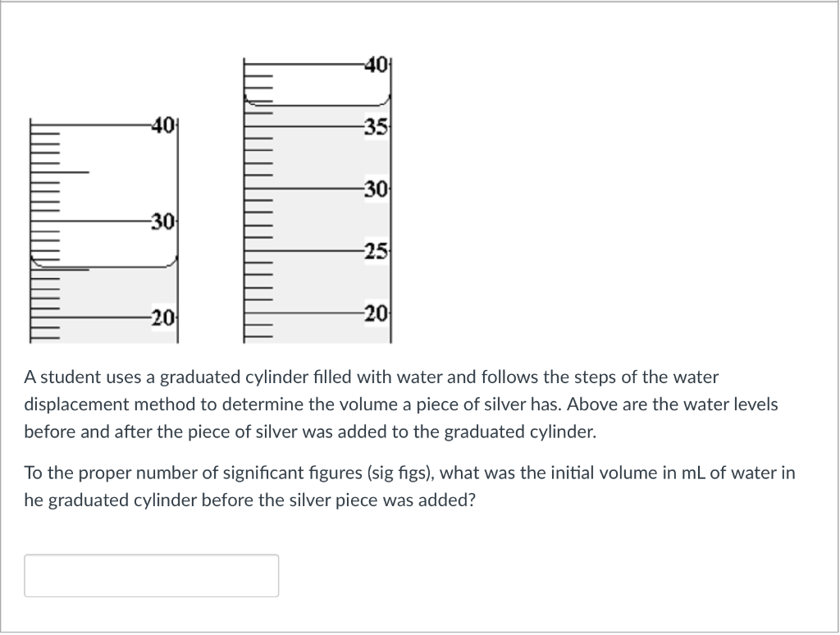Click the 20 mL mark on right cylinder
The height and width of the screenshot is (635, 840).
click(377, 313)
